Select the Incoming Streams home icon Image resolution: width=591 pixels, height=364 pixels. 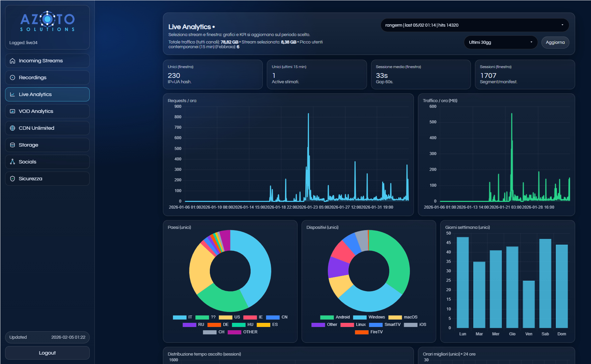tap(12, 61)
